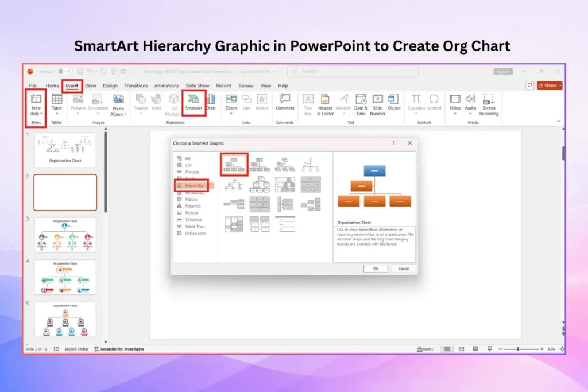This screenshot has width=588, height=392.
Task: Click the Sign in button
Action: pos(503,71)
